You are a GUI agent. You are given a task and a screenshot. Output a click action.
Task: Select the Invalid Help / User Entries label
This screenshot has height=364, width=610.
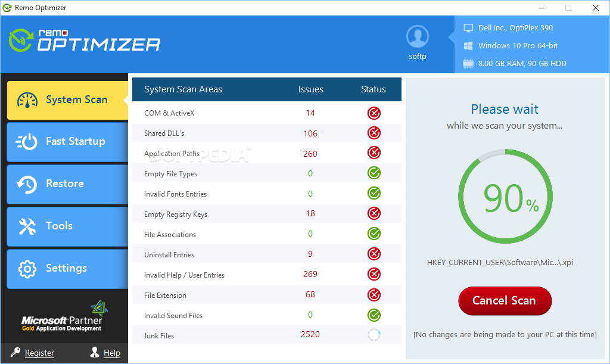[x=185, y=275]
